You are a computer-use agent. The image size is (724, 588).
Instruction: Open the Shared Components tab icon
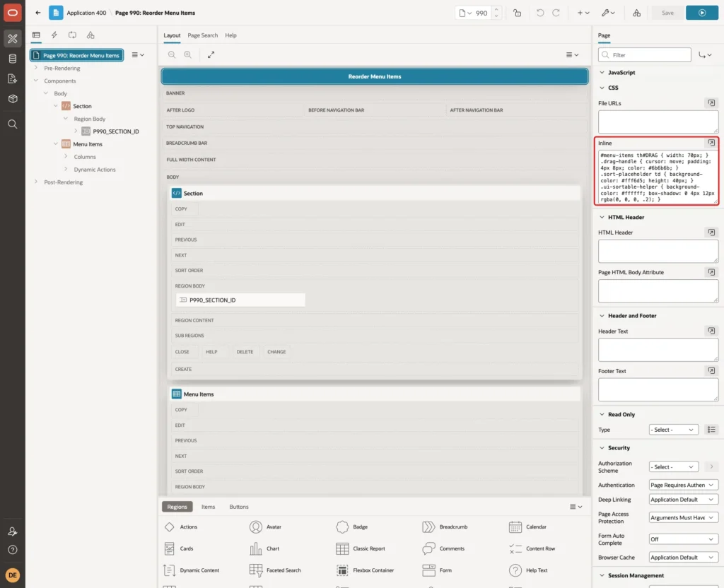tap(90, 35)
